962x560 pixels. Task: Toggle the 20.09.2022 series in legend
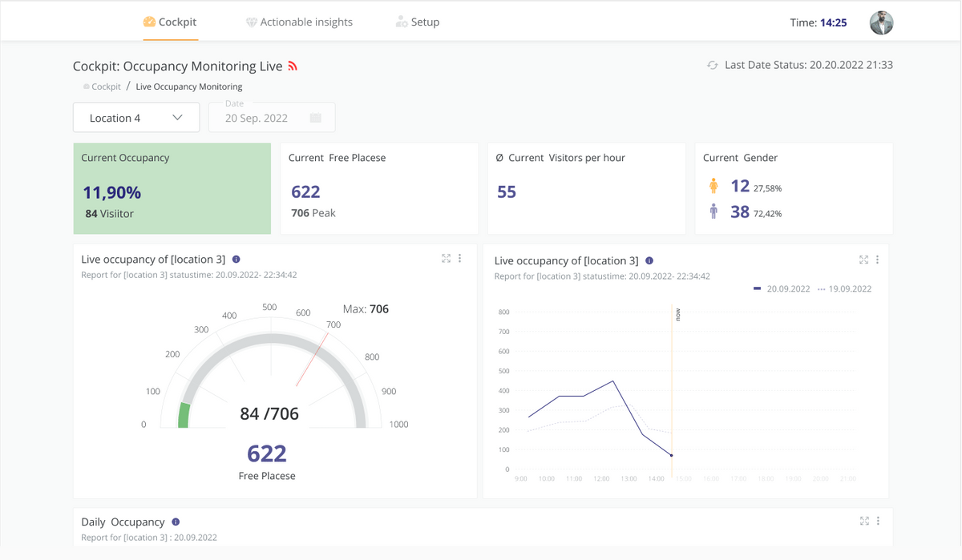782,288
